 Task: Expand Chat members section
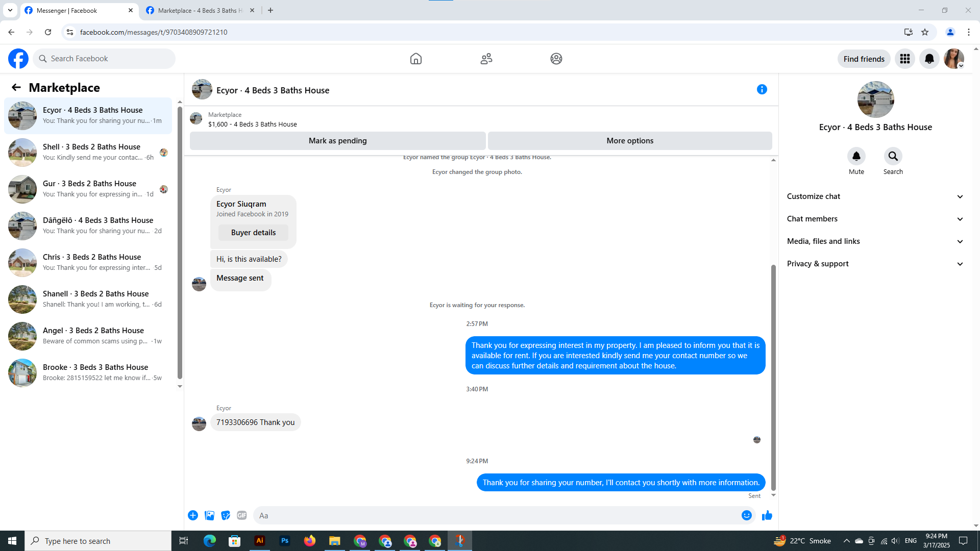[875, 219]
